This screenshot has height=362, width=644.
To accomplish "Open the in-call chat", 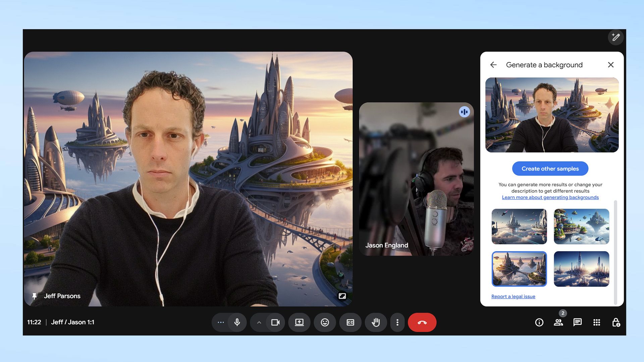I will point(577,322).
